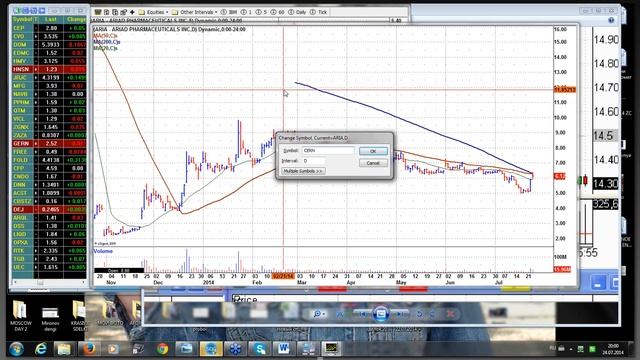Click the watchlist horizontal scrollbar

49,282
